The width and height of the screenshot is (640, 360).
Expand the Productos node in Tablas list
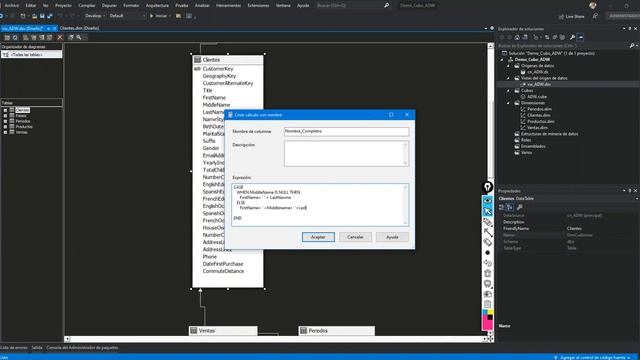[5, 127]
